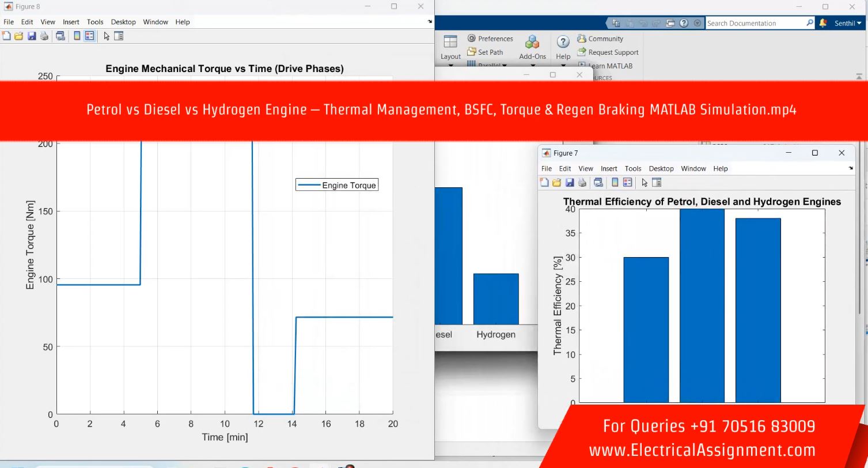This screenshot has width=868, height=468.
Task: Print figure icon in Figure 8 toolbar
Action: coord(44,36)
